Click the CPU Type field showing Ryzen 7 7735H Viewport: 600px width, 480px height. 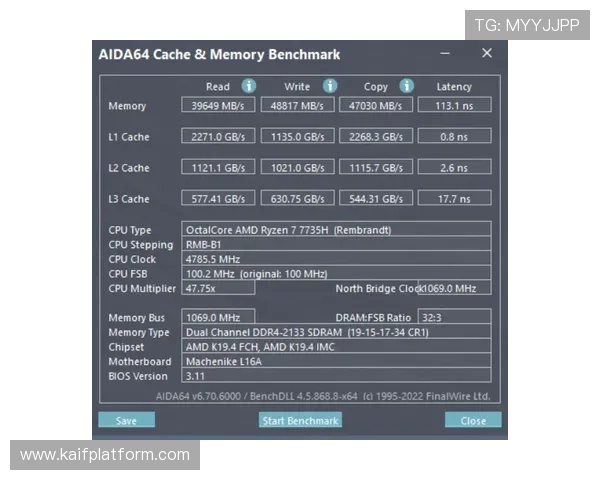click(x=336, y=230)
